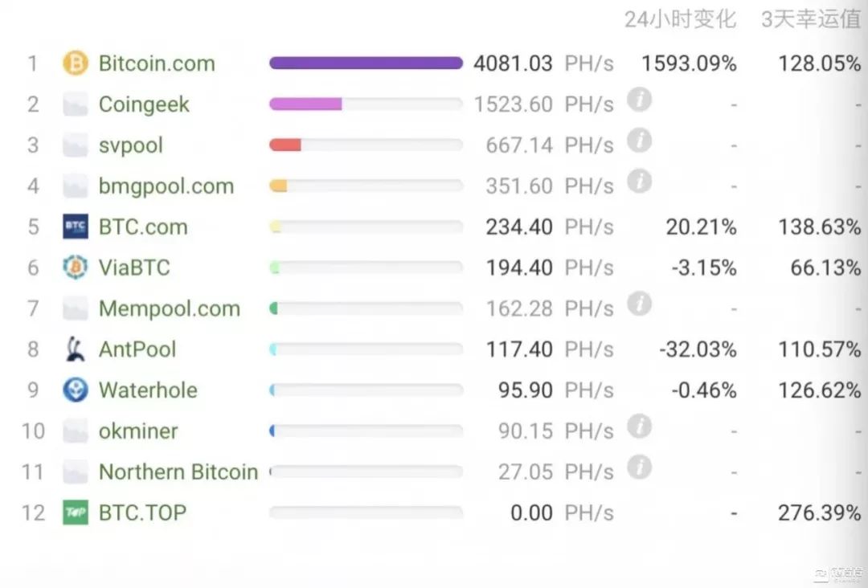Screen dimensions: 868x588
Task: Click the 24小时变化 column header
Action: point(680,19)
